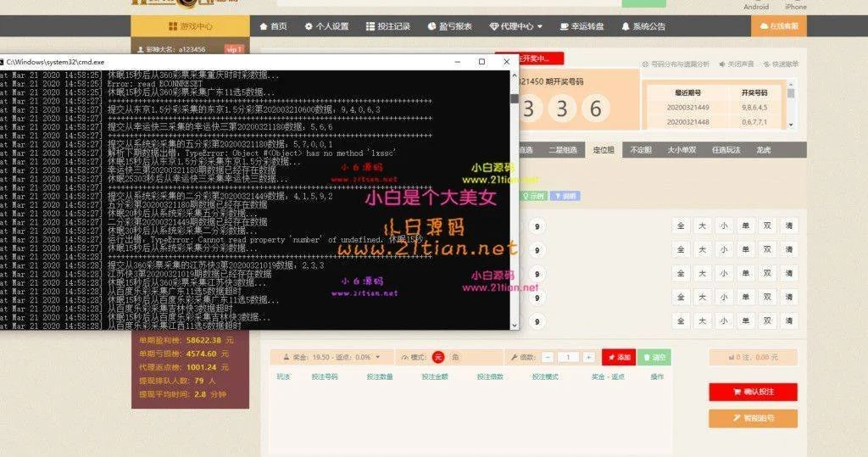Click the 在线客服 support button
The image size is (868, 457).
[x=779, y=26]
